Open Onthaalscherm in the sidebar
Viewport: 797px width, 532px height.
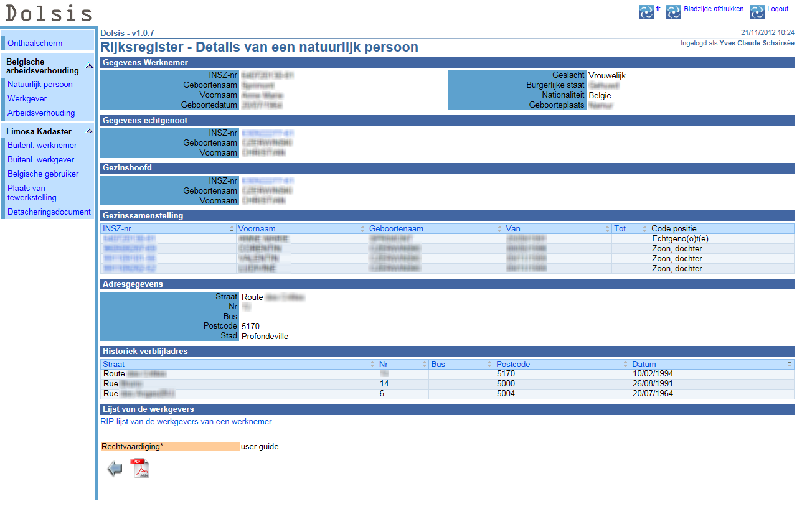(x=35, y=44)
